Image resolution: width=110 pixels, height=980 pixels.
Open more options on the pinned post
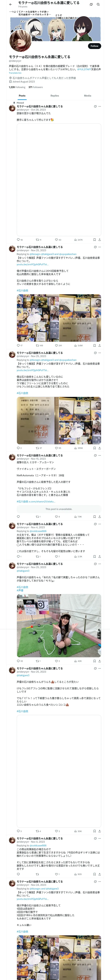click(100, 106)
